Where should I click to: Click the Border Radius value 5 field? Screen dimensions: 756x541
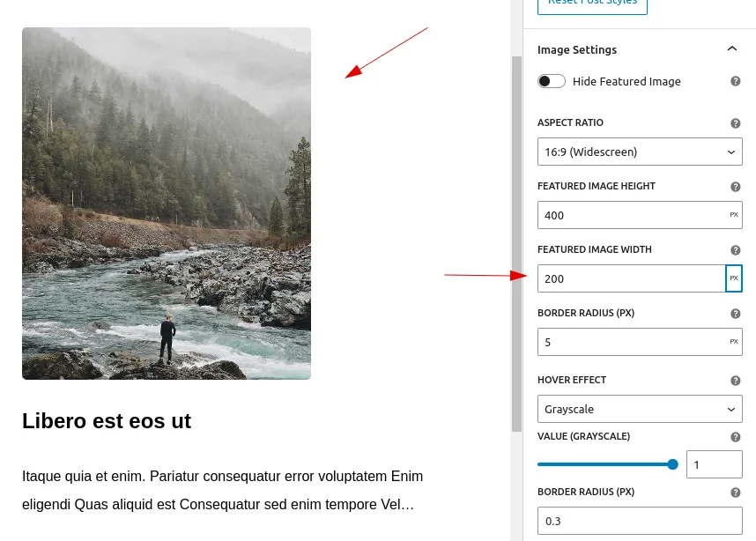[x=632, y=342]
